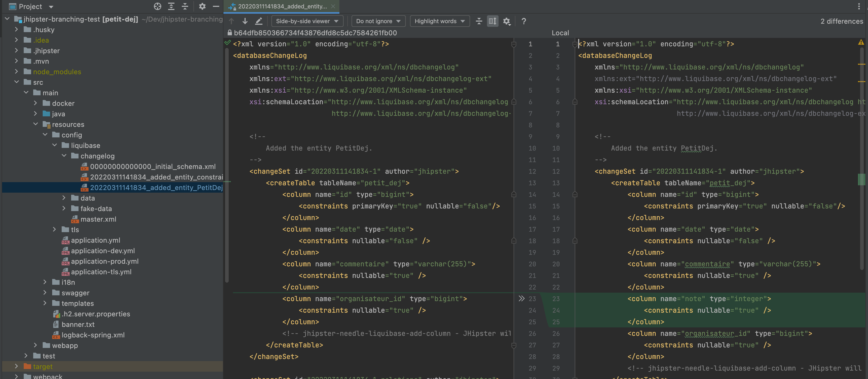The width and height of the screenshot is (868, 379).
Task: Go to previous difference arrow
Action: (x=231, y=21)
